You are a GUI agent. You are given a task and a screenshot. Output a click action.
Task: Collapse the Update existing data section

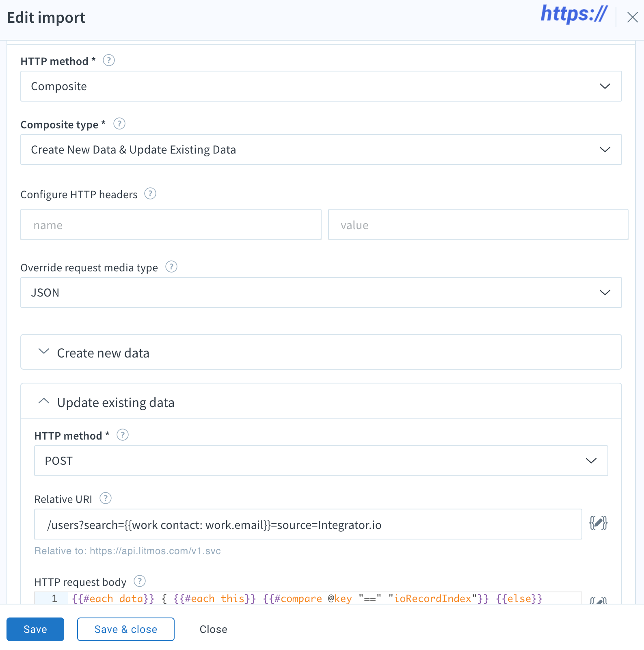[x=321, y=402]
